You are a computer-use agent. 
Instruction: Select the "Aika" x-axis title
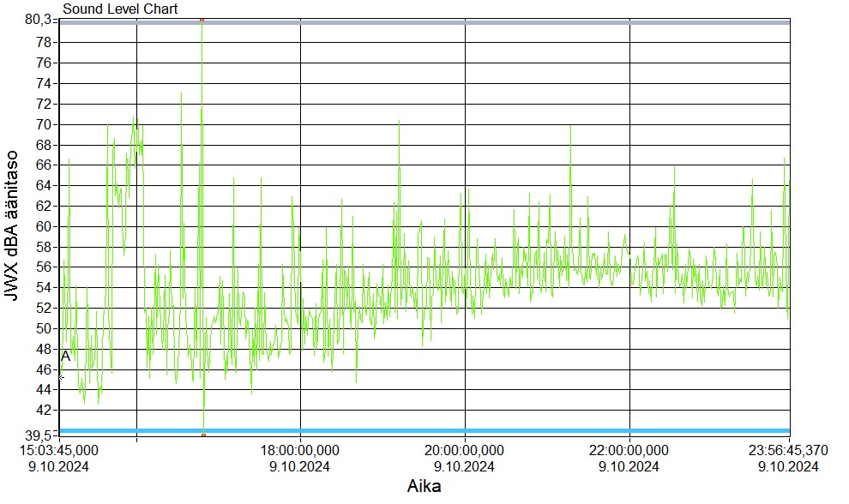click(424, 486)
